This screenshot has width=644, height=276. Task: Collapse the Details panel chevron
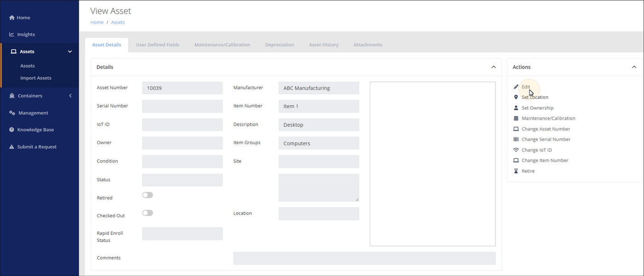pyautogui.click(x=494, y=67)
